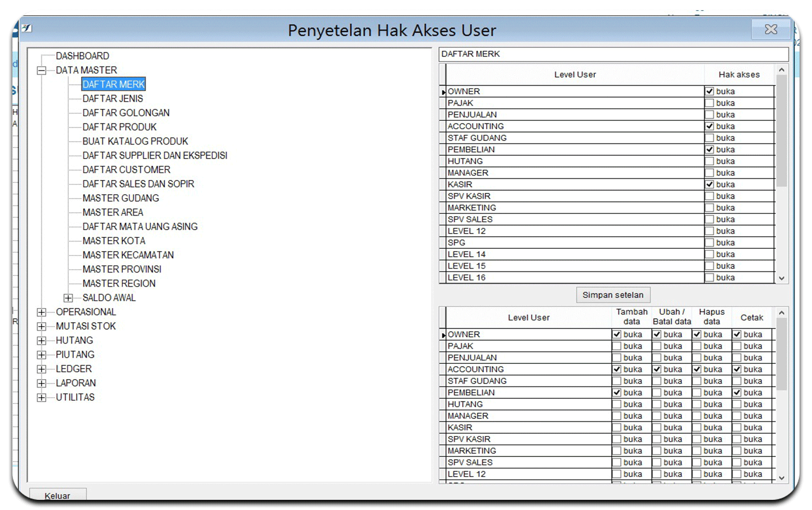
Task: Check Tambah data for KASIR row
Action: click(617, 428)
